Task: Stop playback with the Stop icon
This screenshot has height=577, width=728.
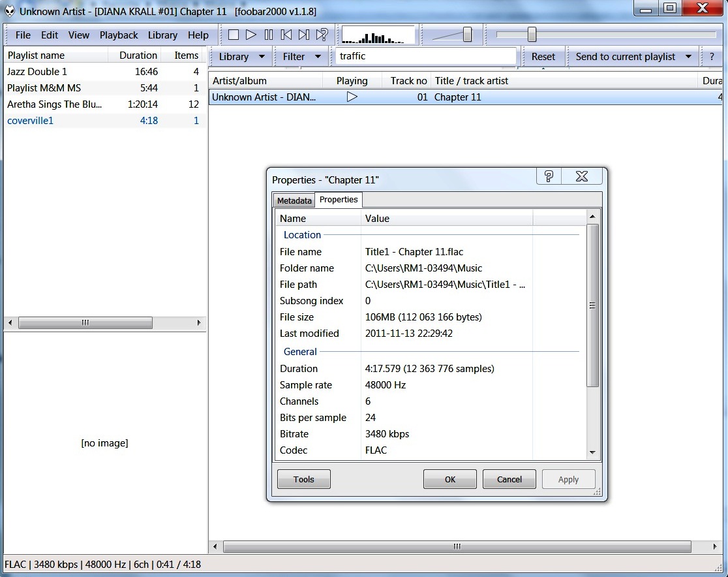Action: pyautogui.click(x=234, y=35)
